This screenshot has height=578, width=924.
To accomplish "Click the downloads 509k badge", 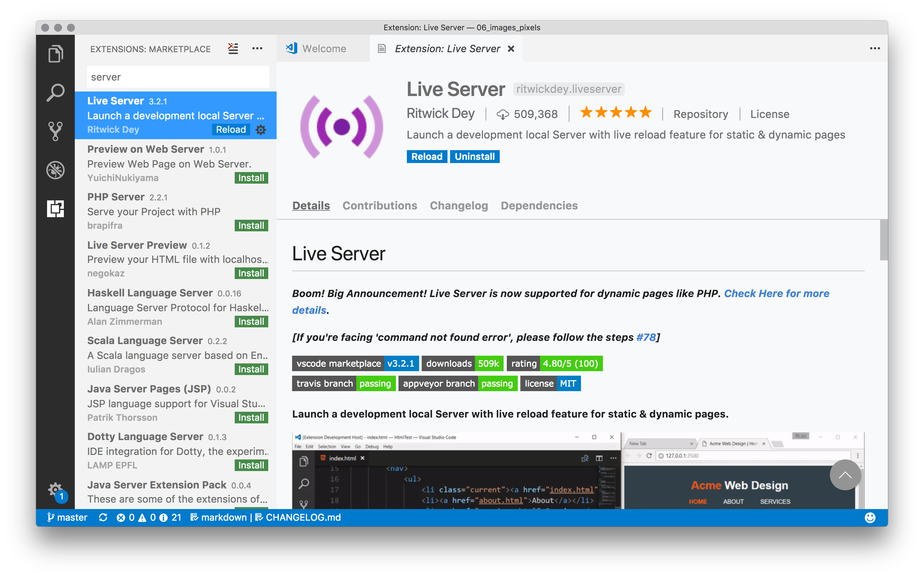I will [x=462, y=363].
